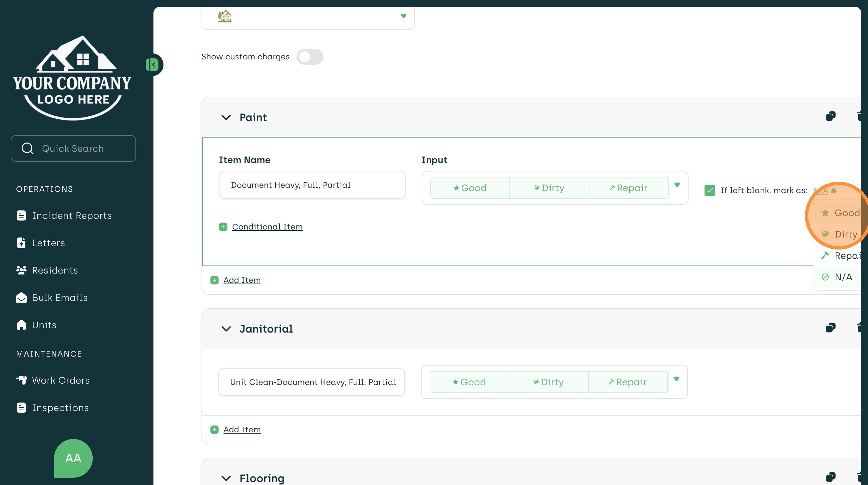The image size is (868, 485).
Task: Click the Flooring section duplicate icon
Action: 830,477
